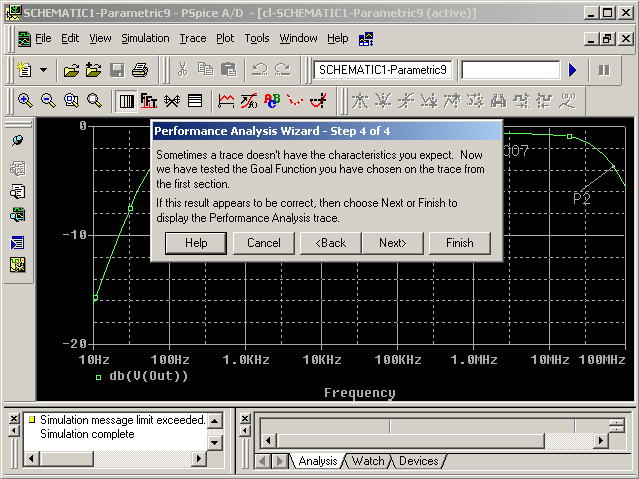Close the simulation status pane

click(x=245, y=418)
